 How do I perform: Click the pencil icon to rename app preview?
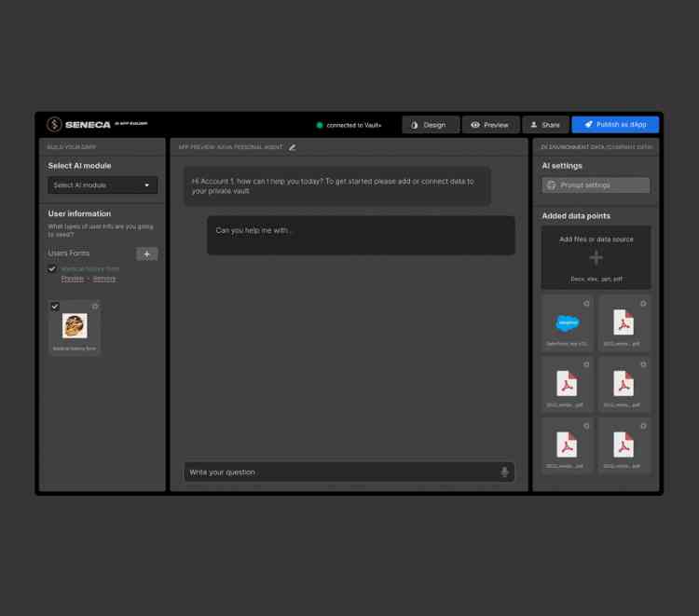[x=292, y=147]
